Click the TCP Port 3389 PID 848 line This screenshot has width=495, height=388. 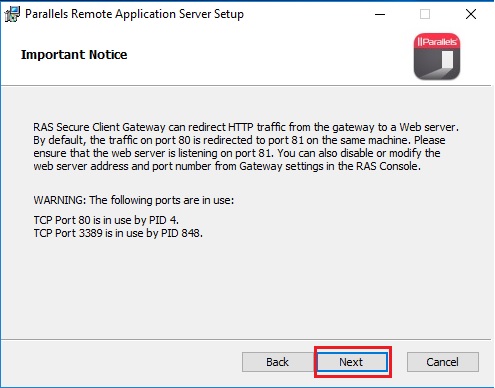pyautogui.click(x=118, y=233)
